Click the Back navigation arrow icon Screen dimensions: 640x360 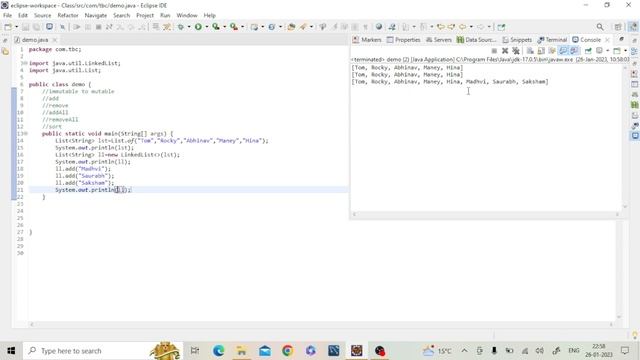[x=462, y=27]
